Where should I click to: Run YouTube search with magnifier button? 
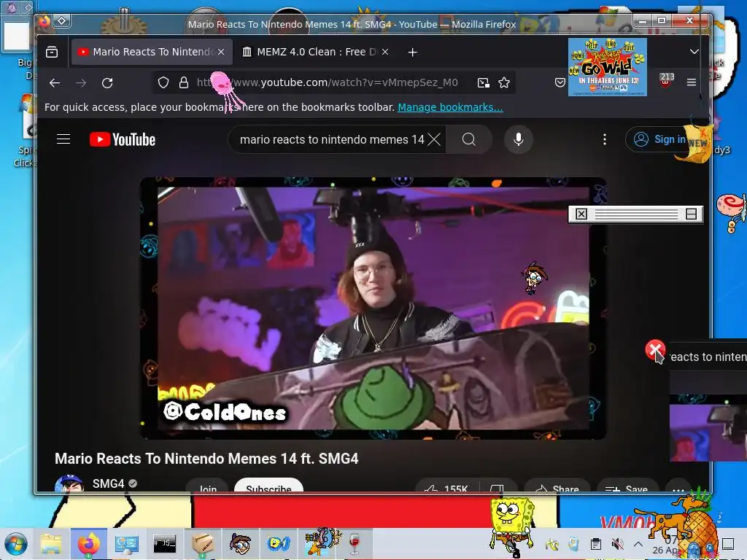(x=469, y=139)
